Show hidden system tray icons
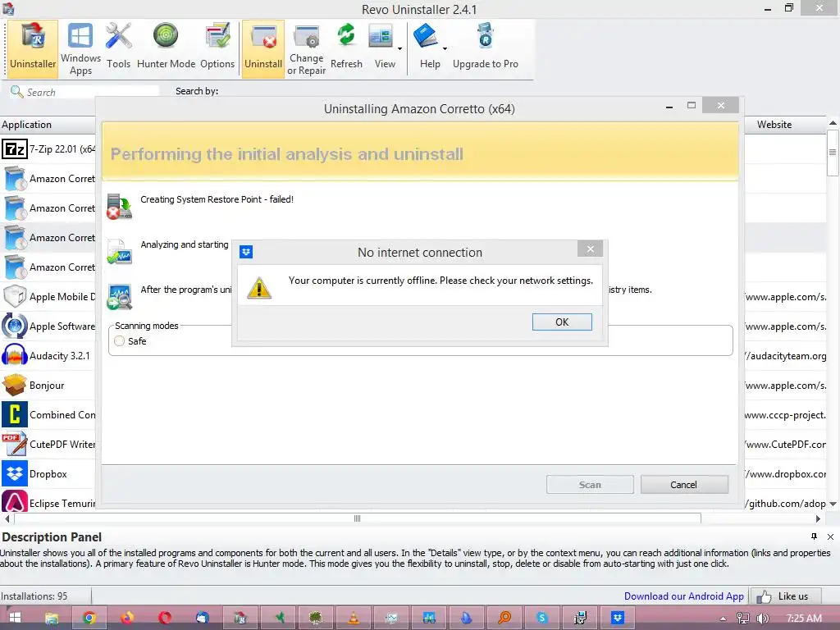The width and height of the screenshot is (840, 630). (724, 619)
